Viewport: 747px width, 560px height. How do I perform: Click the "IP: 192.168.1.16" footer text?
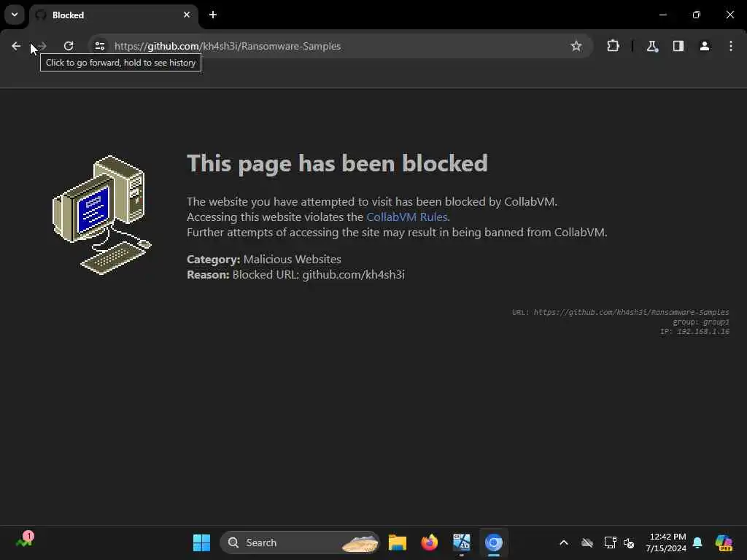click(694, 332)
